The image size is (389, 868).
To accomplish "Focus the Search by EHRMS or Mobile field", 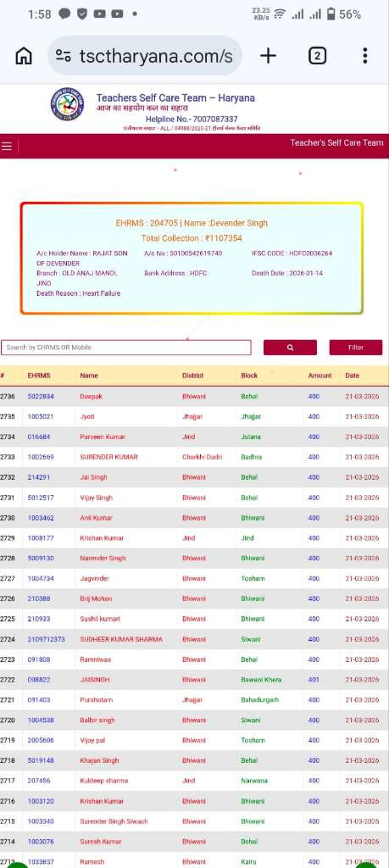I will click(126, 348).
